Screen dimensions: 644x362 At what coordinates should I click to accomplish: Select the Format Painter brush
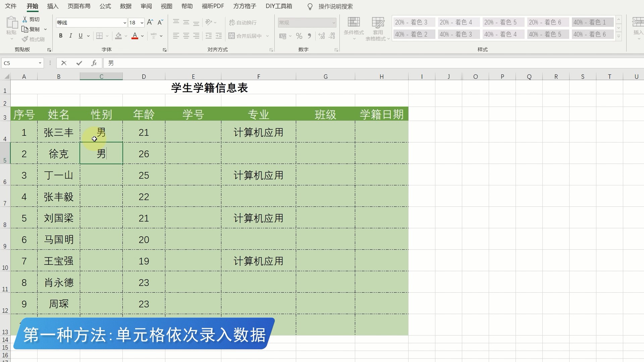click(x=25, y=39)
